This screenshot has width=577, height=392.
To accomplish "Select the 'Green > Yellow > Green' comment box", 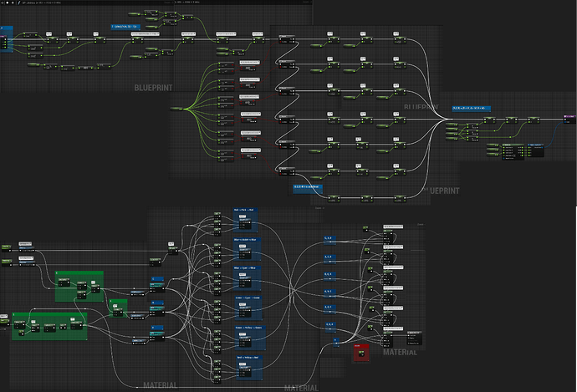I will tap(250, 338).
